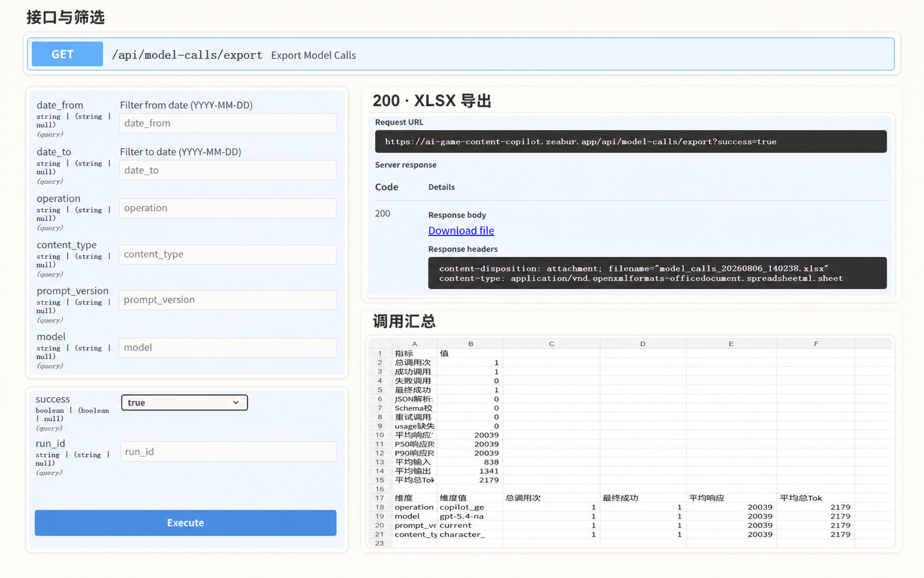Click the character_ cell

(470, 534)
